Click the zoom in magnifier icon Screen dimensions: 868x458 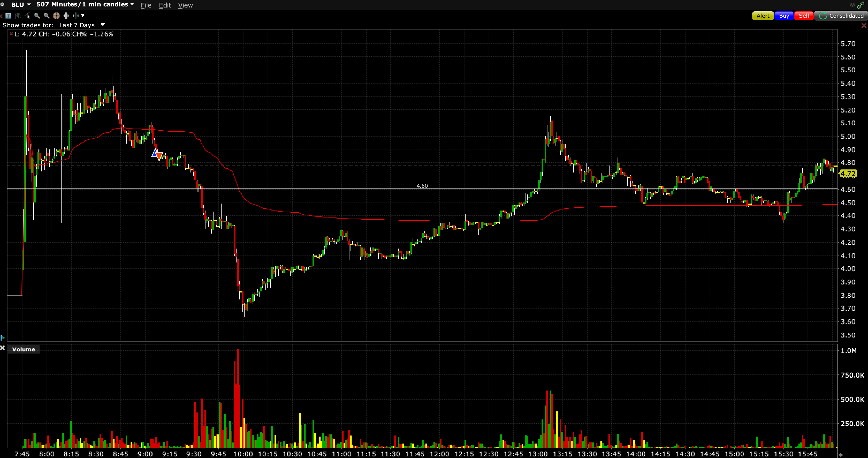[x=37, y=16]
